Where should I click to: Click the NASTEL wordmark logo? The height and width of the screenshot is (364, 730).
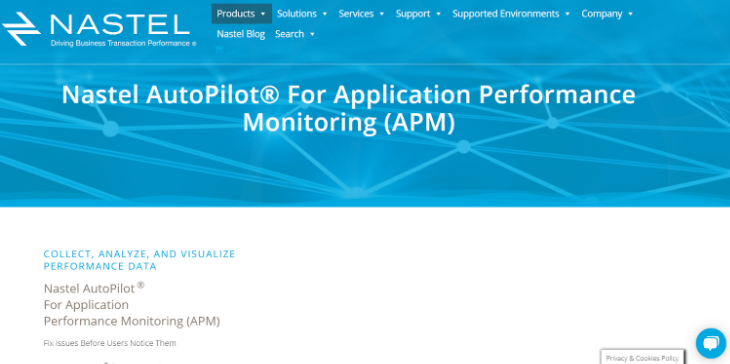[120, 24]
